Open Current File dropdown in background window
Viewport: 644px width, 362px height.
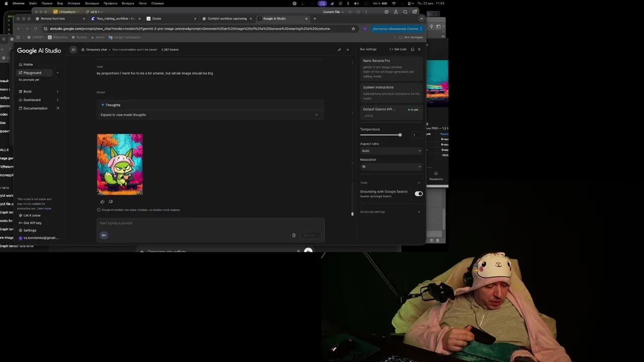tap(333, 12)
